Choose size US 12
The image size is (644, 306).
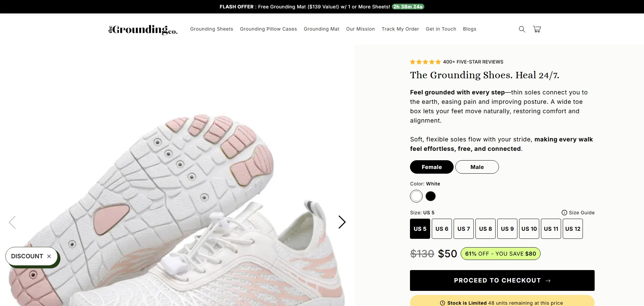coord(573,229)
